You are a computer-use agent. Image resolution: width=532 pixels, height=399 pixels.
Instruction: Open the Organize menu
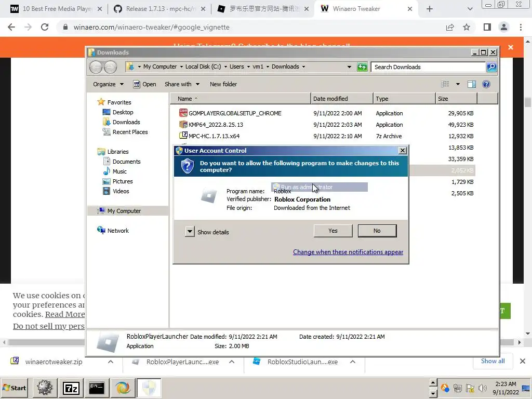[x=108, y=84]
